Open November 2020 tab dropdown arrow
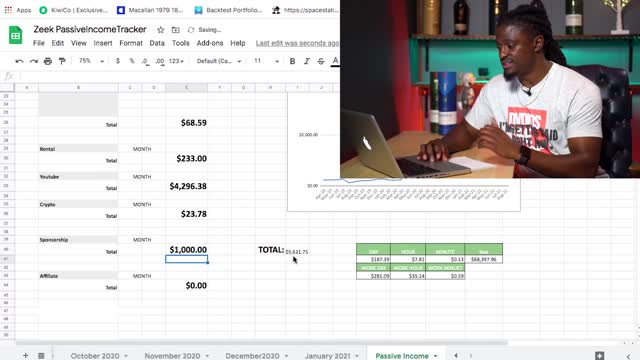This screenshot has height=360, width=640. [207, 356]
